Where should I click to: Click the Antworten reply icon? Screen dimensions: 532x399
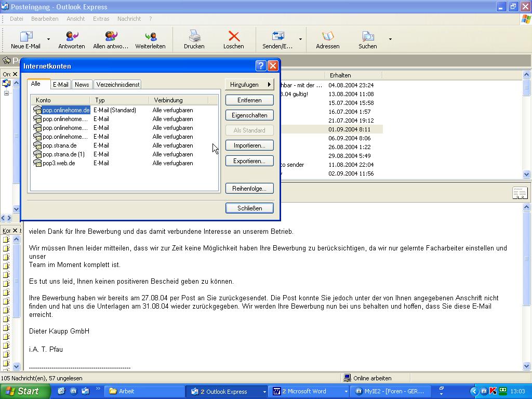pos(72,36)
